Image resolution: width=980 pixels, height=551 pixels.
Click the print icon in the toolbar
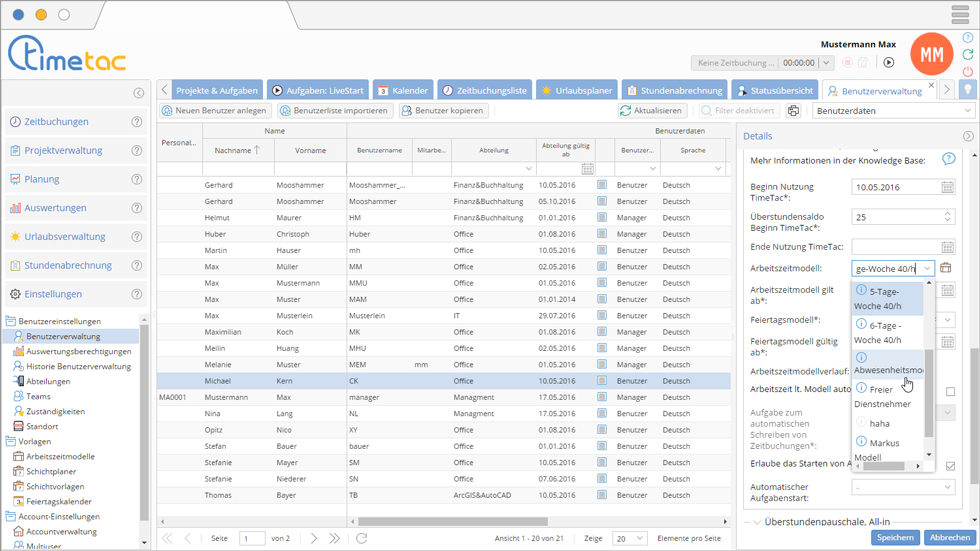793,111
